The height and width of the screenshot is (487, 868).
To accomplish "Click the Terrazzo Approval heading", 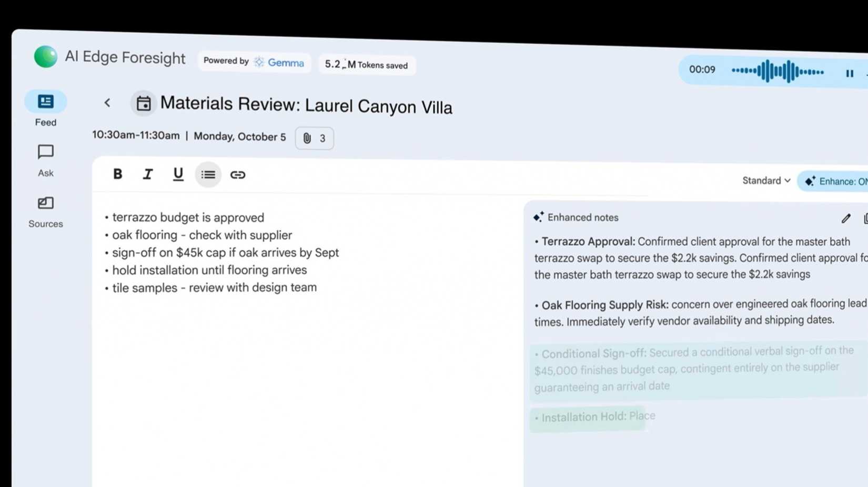I will click(588, 242).
